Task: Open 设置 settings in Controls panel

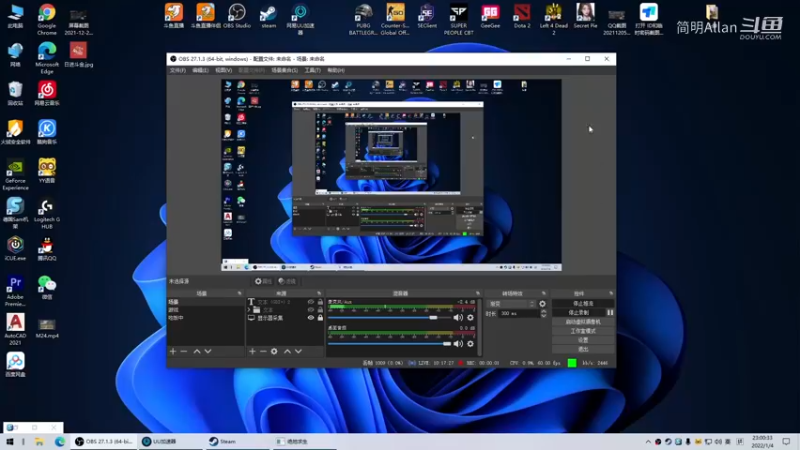Action: pos(583,340)
